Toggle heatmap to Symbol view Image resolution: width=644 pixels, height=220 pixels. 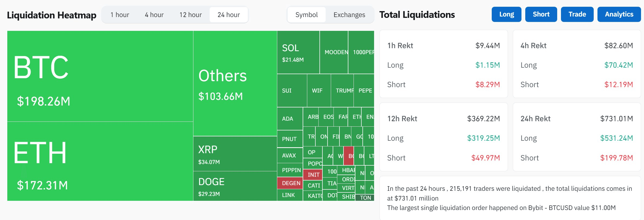click(306, 15)
